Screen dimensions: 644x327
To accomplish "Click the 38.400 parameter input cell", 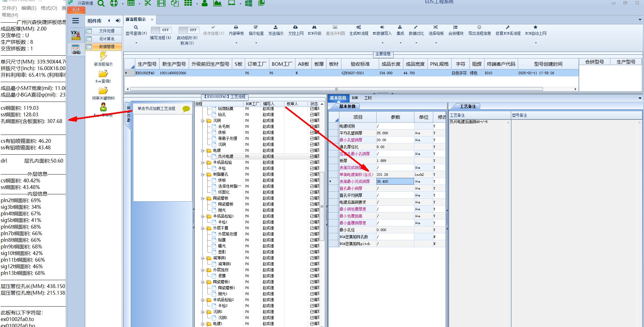I will [395, 181].
